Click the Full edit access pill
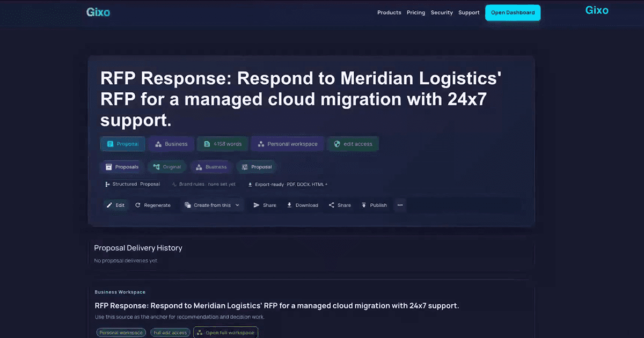644x338 pixels. coord(170,333)
